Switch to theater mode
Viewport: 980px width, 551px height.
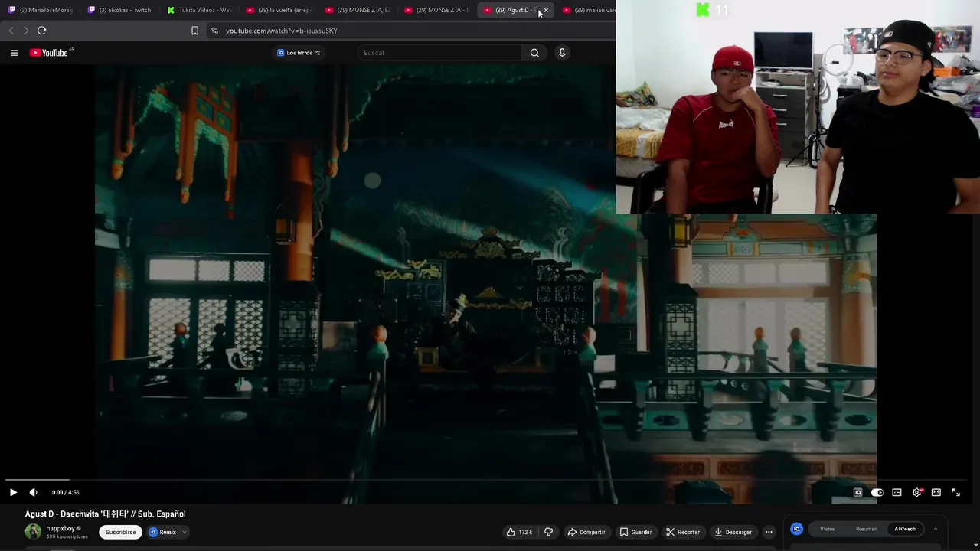click(936, 492)
